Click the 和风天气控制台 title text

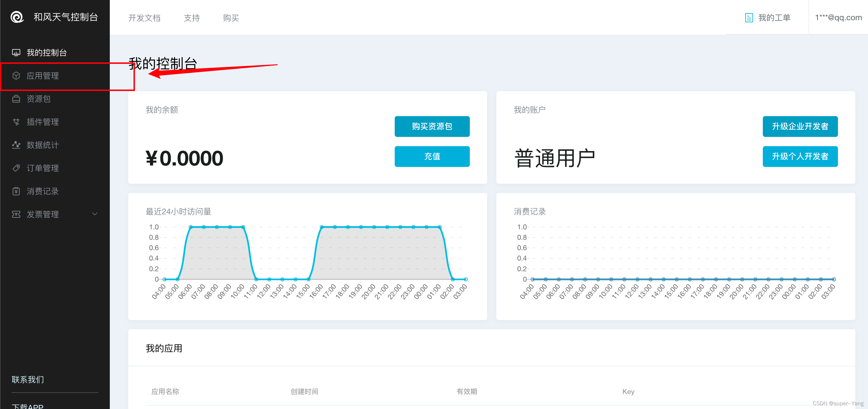point(66,17)
